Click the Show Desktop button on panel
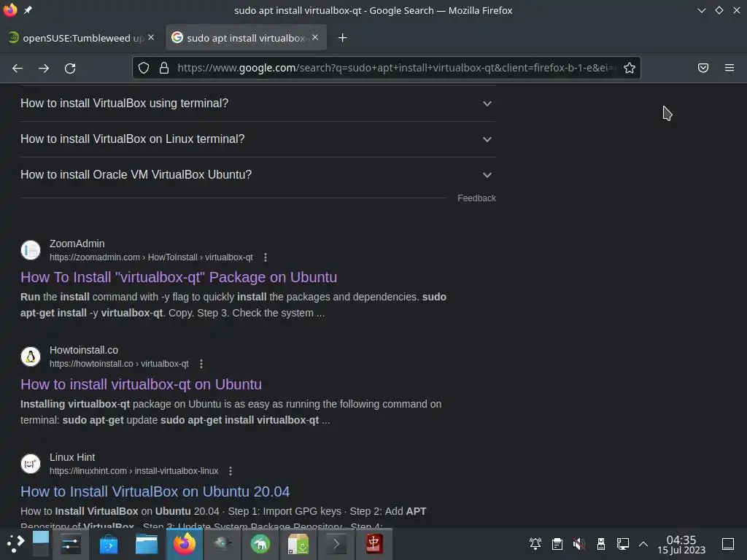 [x=728, y=544]
